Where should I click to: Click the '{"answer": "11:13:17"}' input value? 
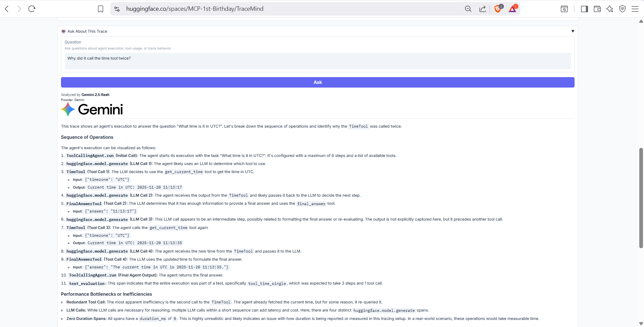pyautogui.click(x=111, y=211)
